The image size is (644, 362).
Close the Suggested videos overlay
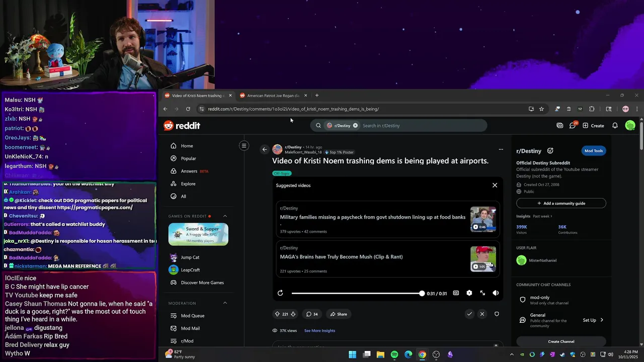495,186
